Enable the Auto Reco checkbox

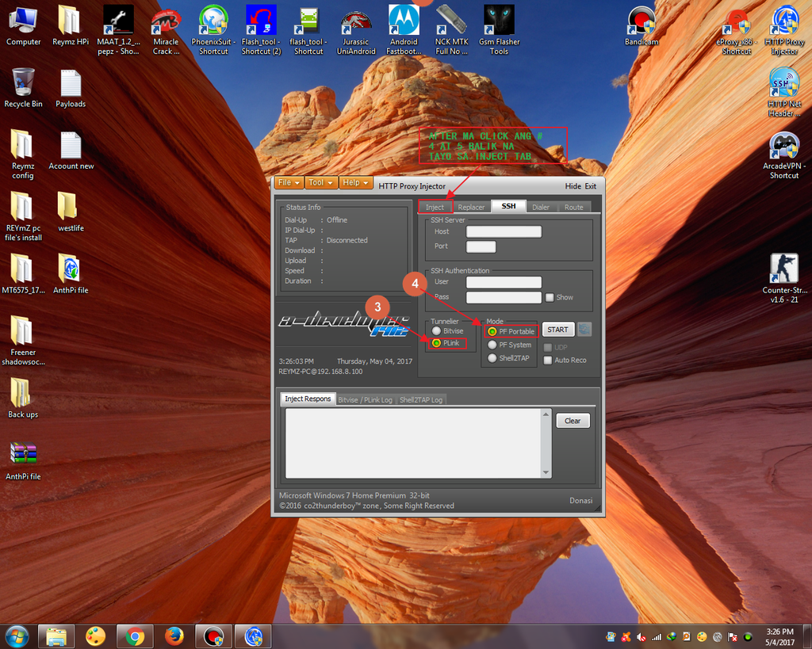click(548, 361)
